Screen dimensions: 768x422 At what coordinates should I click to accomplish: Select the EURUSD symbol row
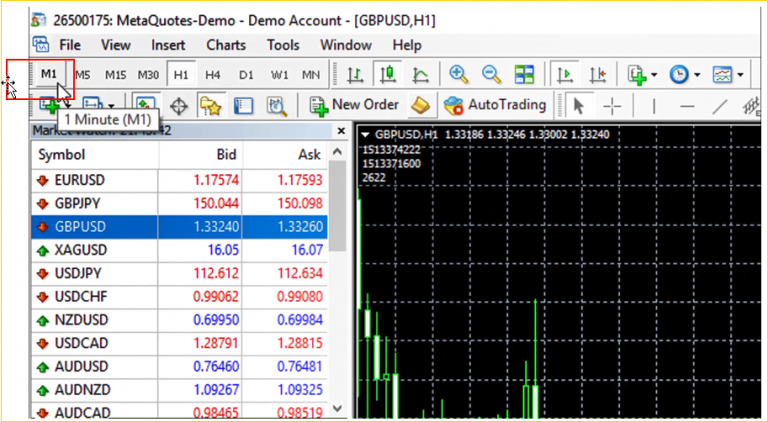coord(179,180)
